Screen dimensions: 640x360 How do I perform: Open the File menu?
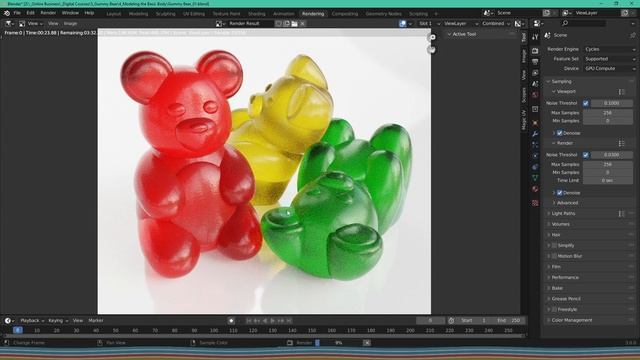click(x=17, y=13)
